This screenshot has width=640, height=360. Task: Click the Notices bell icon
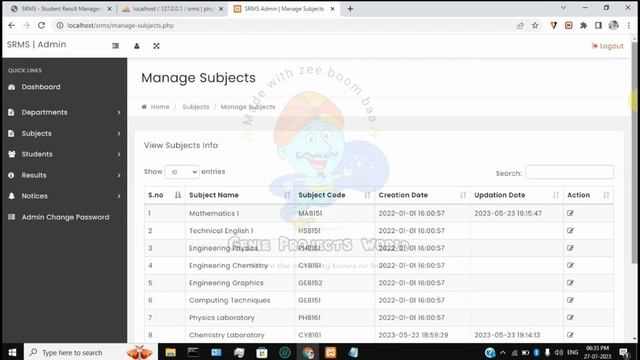point(11,196)
